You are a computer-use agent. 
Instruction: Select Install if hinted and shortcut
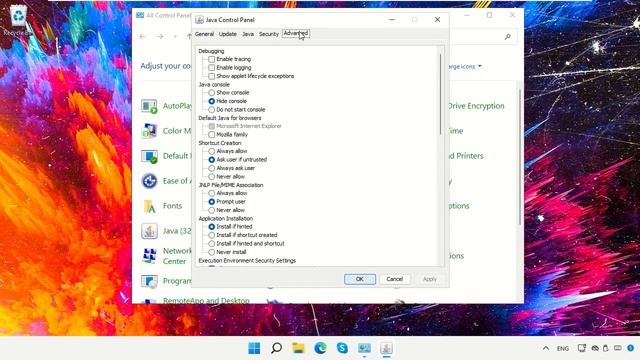pos(211,244)
